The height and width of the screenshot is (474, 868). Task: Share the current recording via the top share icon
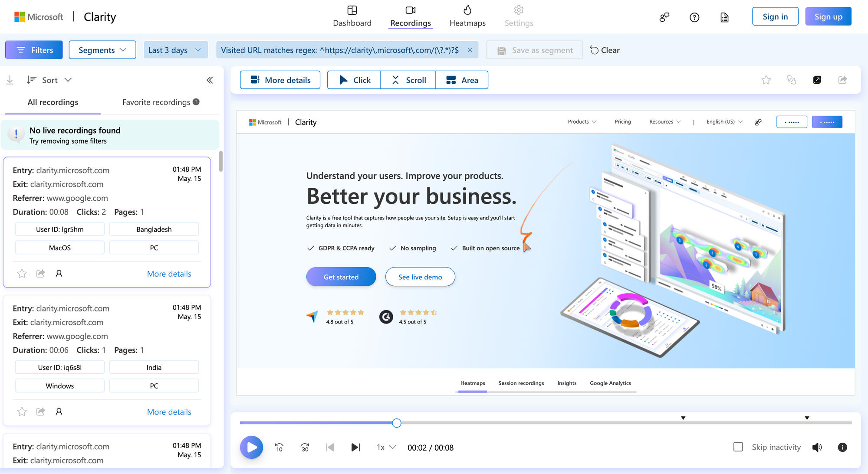(842, 80)
